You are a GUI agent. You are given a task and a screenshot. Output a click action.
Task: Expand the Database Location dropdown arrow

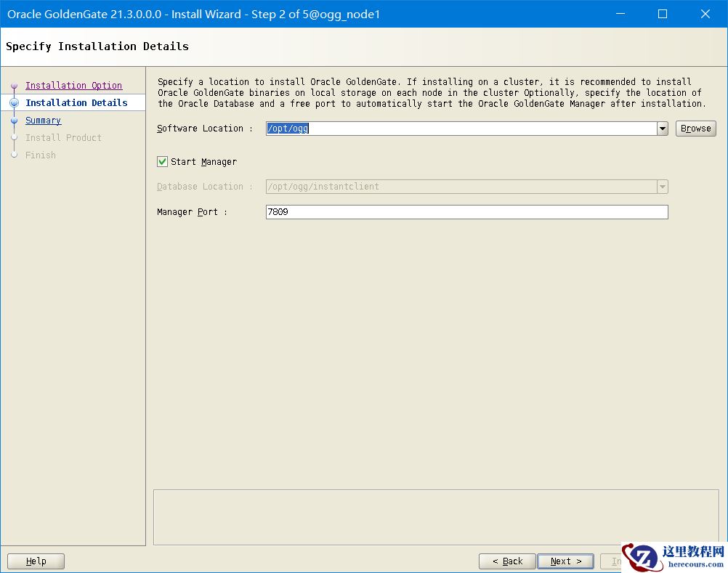tap(662, 187)
